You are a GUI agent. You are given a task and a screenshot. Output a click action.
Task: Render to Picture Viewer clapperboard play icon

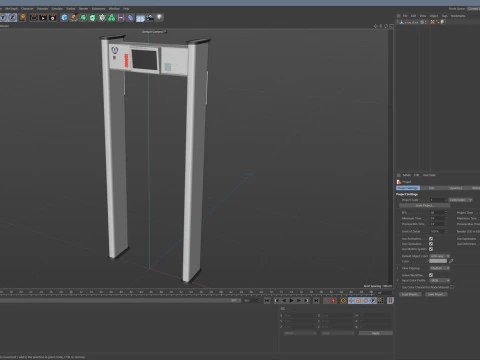click(x=43, y=18)
